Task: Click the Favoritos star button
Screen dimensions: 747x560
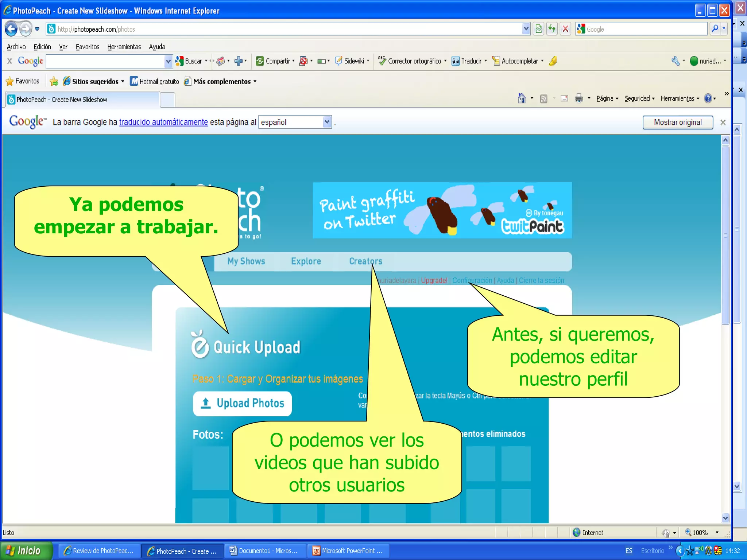Action: click(x=23, y=81)
